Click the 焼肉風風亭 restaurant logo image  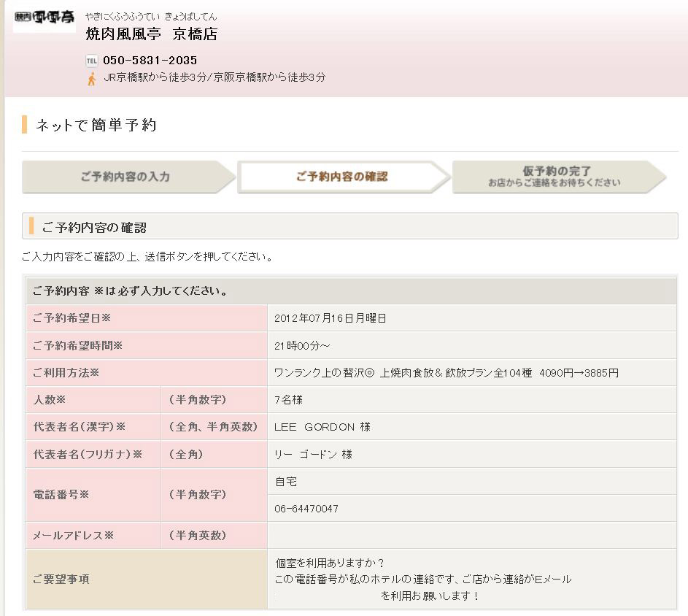click(x=44, y=18)
